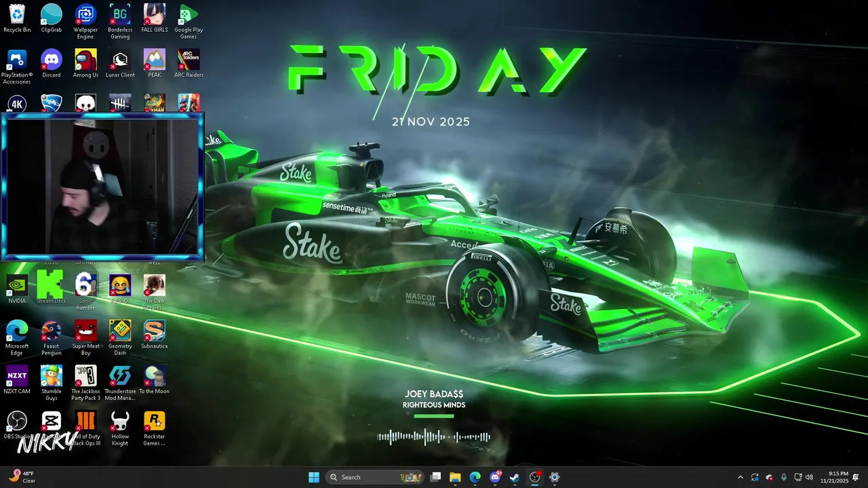Select the 4K downloader desktop icon
This screenshot has width=868, height=488.
(17, 103)
